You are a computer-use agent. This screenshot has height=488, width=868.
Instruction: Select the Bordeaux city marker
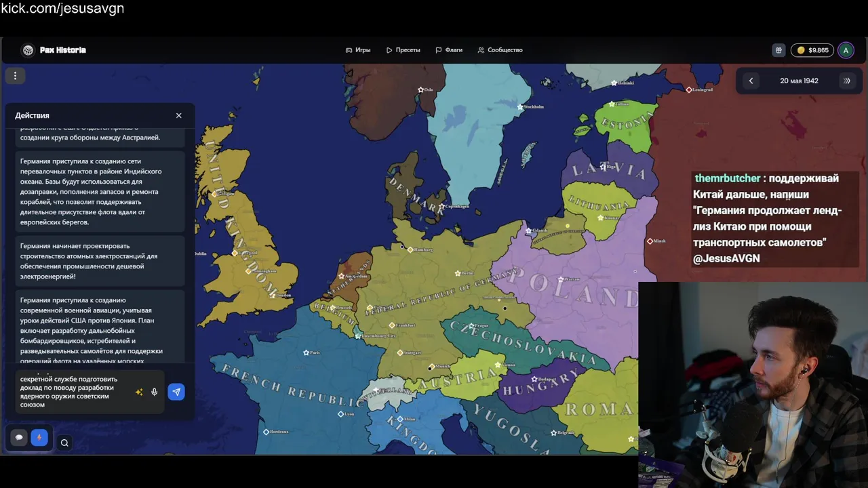266,432
